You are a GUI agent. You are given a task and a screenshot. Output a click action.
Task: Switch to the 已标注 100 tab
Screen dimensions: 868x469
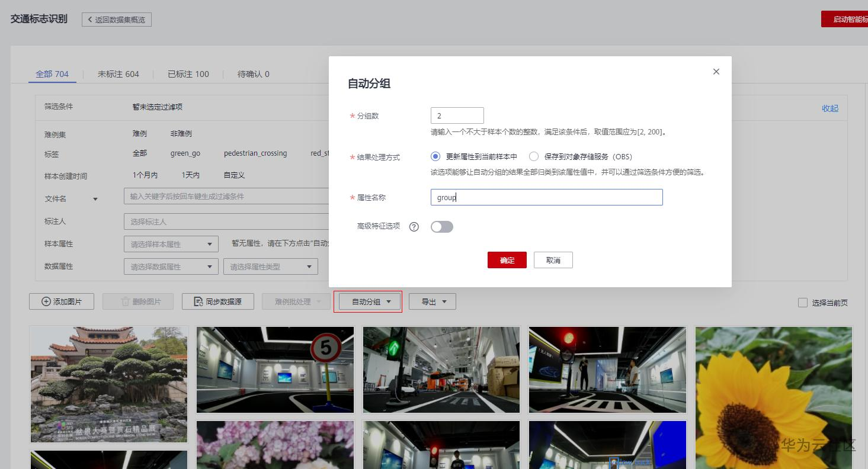click(188, 74)
